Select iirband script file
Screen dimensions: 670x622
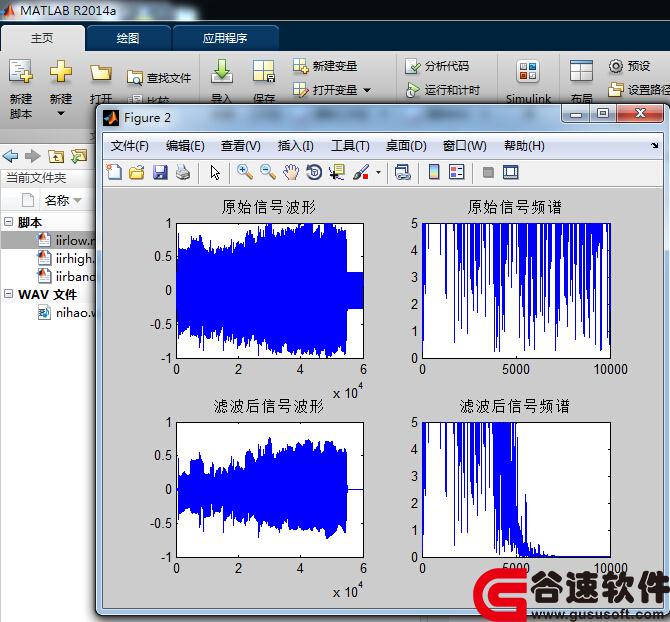point(66,276)
